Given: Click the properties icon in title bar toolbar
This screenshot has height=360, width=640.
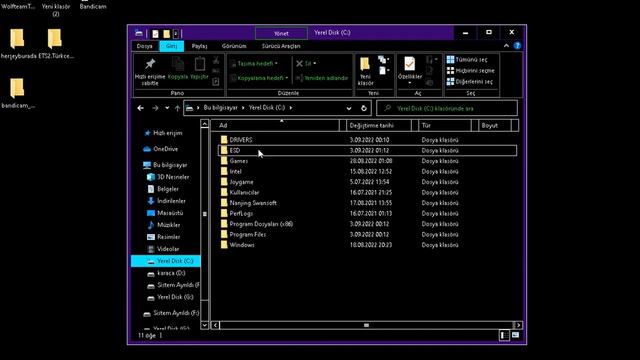Looking at the screenshot, I should click(x=155, y=33).
